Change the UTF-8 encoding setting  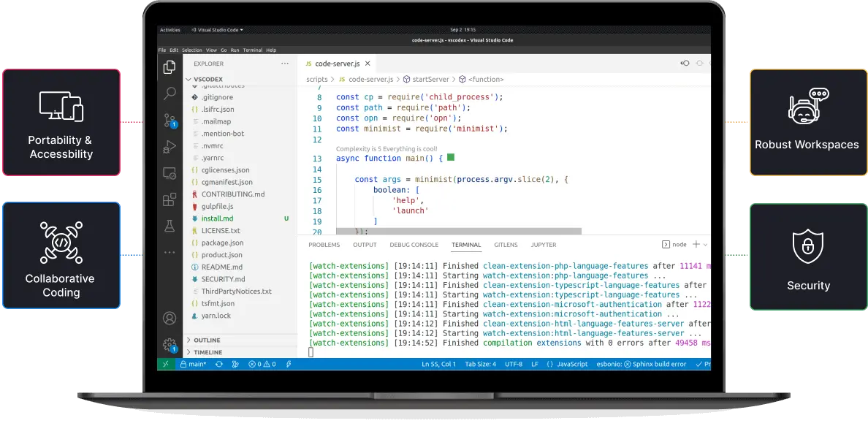click(514, 364)
